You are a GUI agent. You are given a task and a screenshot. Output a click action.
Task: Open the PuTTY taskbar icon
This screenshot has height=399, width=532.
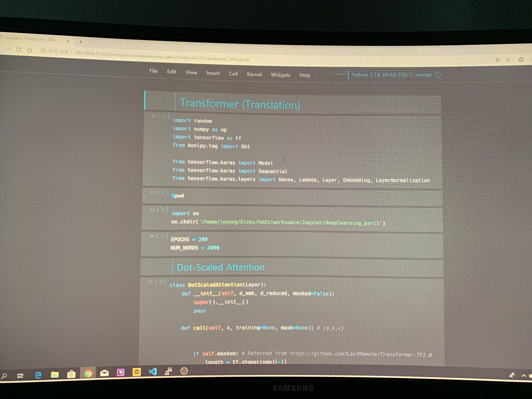point(168,371)
